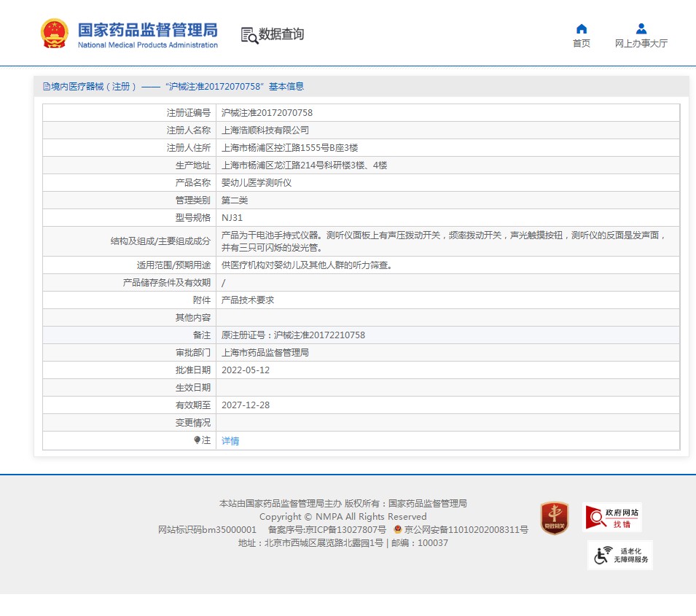Viewport: 696px width, 616px height.
Task: Click National Medical Products Administration subtitle
Action: [148, 45]
